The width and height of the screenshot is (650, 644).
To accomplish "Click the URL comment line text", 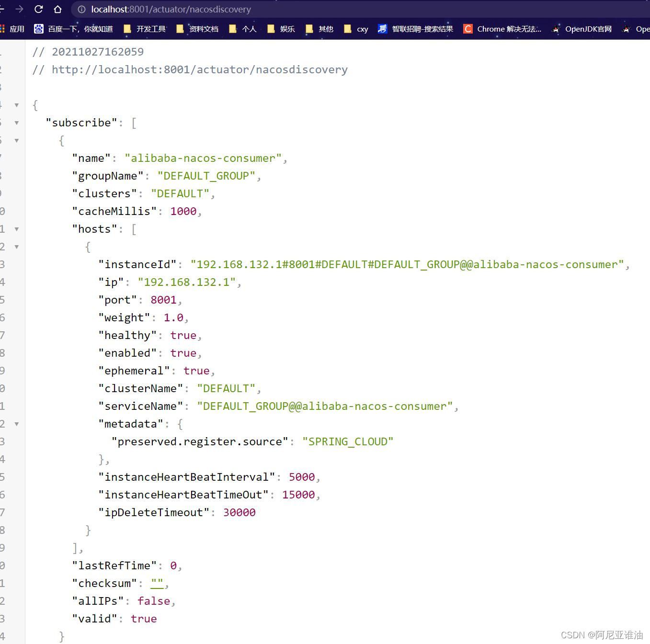I will click(x=190, y=69).
